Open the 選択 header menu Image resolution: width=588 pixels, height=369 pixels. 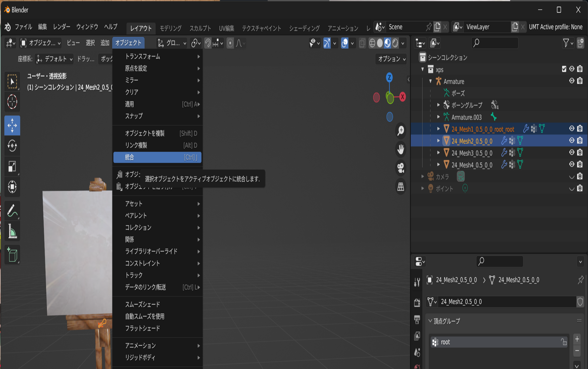90,43
